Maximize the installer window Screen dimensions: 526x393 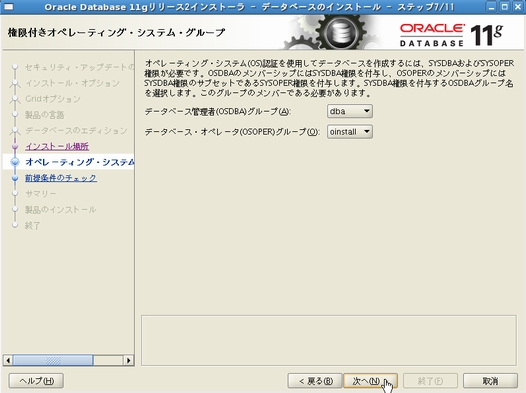pos(505,7)
